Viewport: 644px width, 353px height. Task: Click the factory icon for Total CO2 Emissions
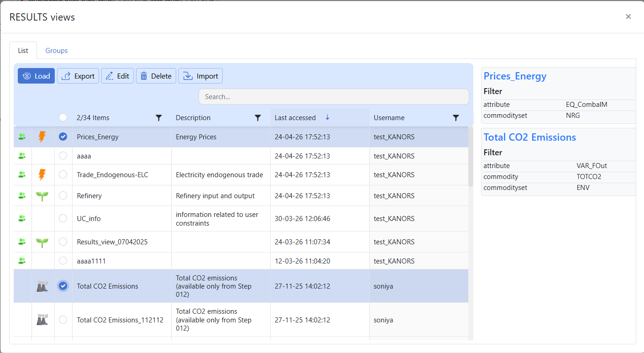click(x=42, y=286)
